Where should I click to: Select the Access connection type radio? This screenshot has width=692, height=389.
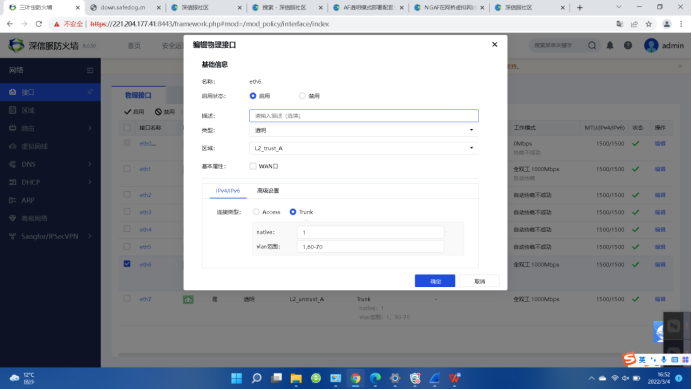256,212
